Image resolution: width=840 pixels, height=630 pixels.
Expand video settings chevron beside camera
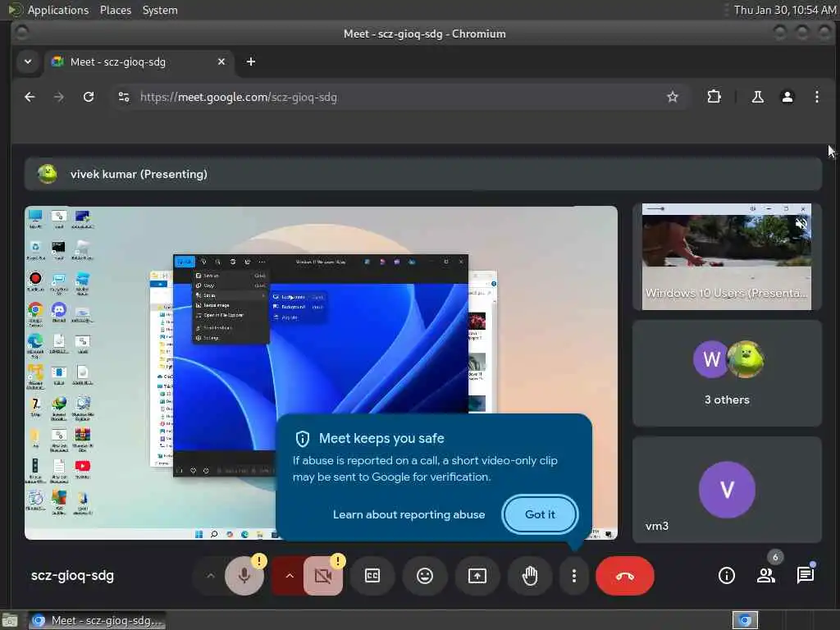pyautogui.click(x=290, y=576)
